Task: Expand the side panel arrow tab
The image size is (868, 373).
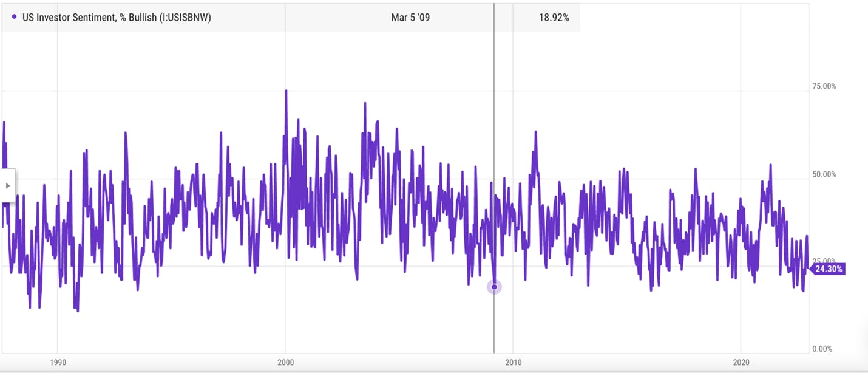Action: (x=7, y=185)
